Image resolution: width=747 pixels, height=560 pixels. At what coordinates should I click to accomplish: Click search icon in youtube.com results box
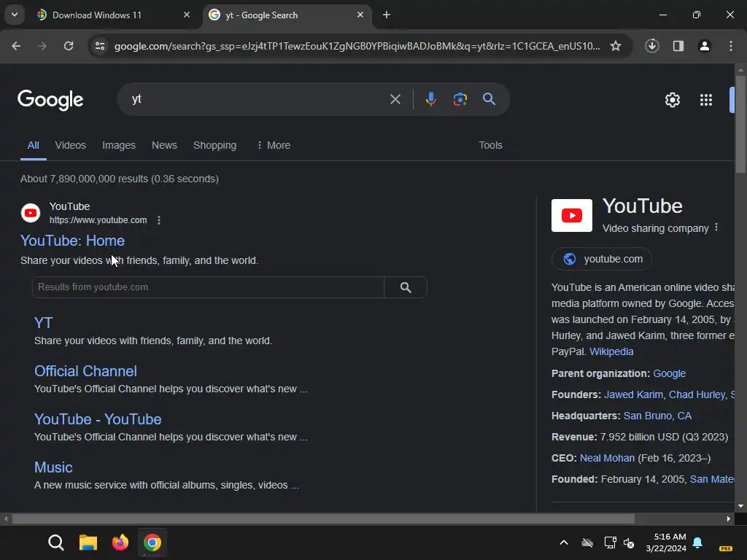pyautogui.click(x=406, y=287)
